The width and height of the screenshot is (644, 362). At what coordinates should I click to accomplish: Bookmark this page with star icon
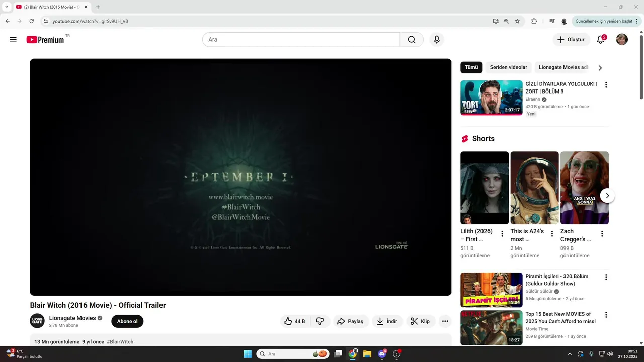point(517,21)
